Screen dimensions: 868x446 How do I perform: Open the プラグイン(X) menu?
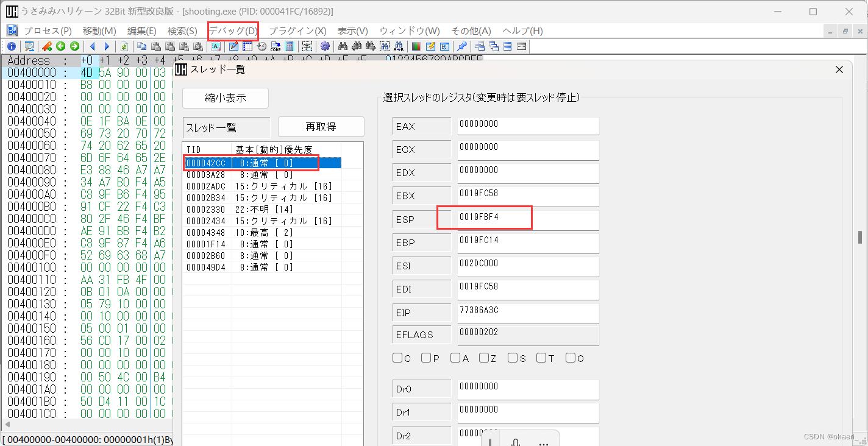point(297,30)
